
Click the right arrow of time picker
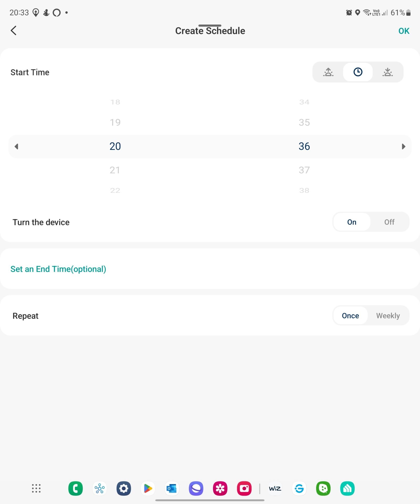pos(403,146)
